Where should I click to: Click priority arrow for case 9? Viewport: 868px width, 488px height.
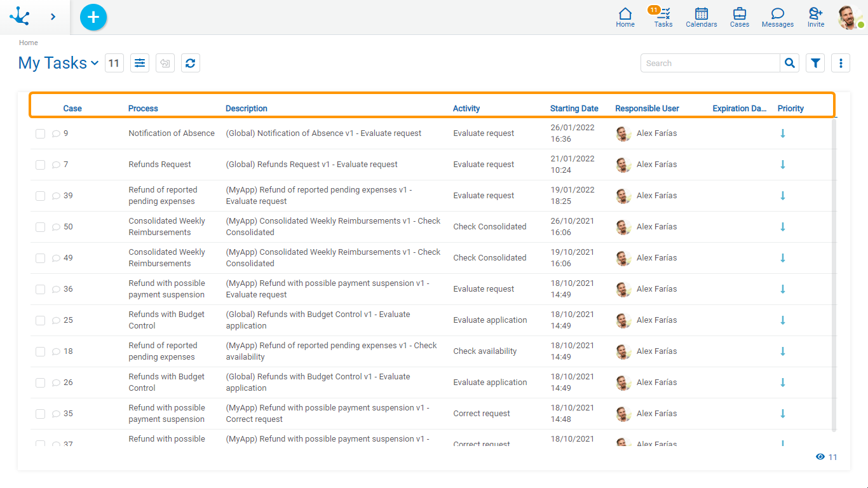pyautogui.click(x=783, y=133)
